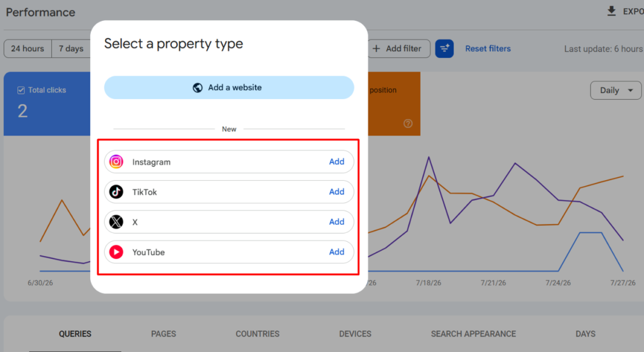Switch to the Pages tab
The image size is (644, 352).
coord(163,334)
